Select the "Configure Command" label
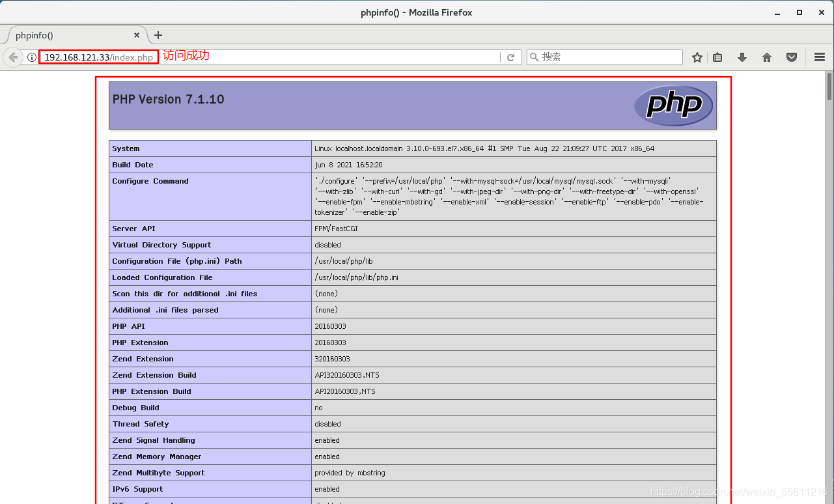 coord(150,181)
